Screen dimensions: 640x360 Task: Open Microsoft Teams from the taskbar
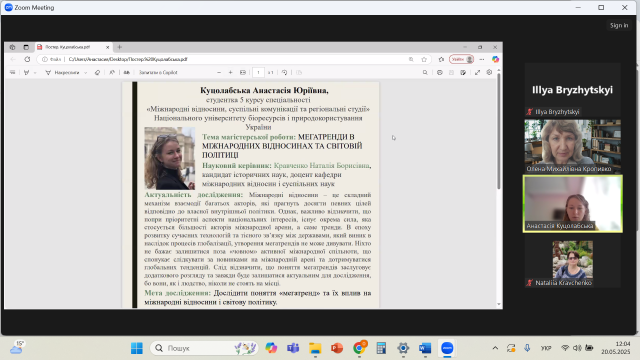[x=293, y=348]
